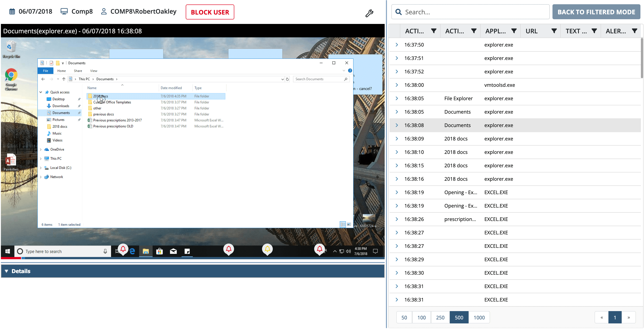Image resolution: width=644 pixels, height=329 pixels.
Task: Open the File ribbon tab
Action: pos(45,71)
